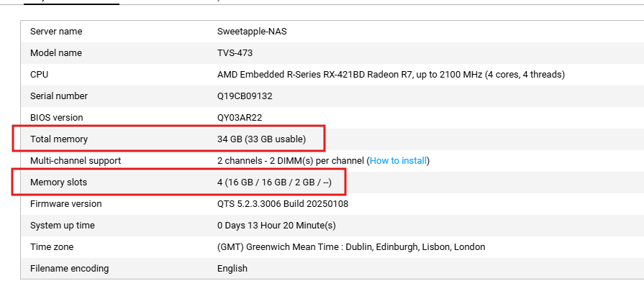The height and width of the screenshot is (296, 644).
Task: Click the 'Firmware version' label
Action: tap(65, 204)
